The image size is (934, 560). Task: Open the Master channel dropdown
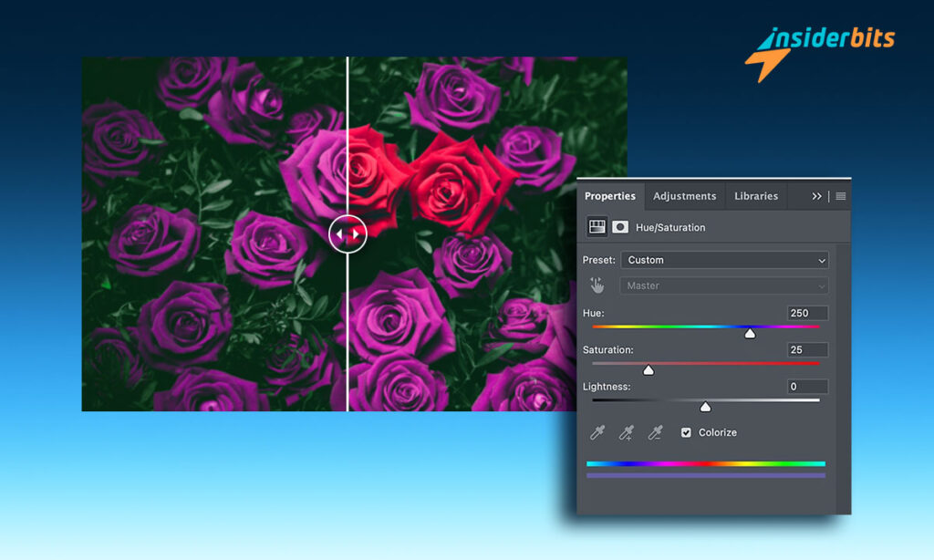(x=723, y=285)
